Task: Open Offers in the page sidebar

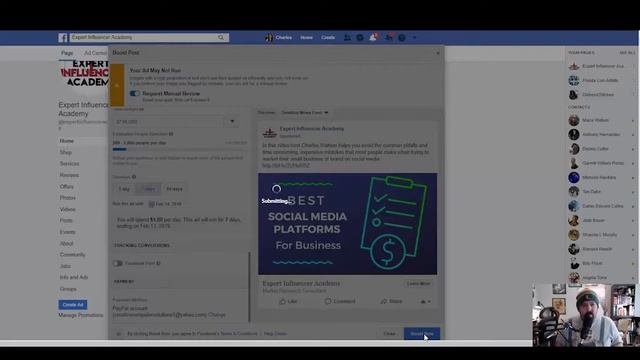Action: pos(67,187)
